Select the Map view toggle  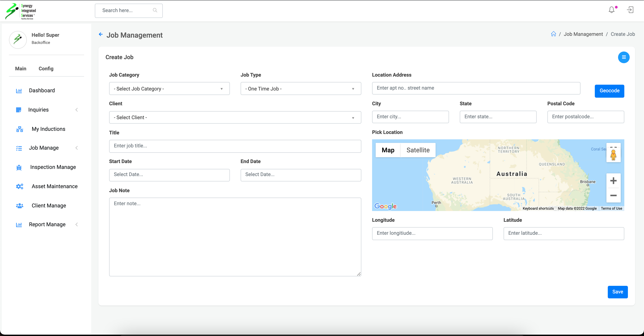point(388,150)
